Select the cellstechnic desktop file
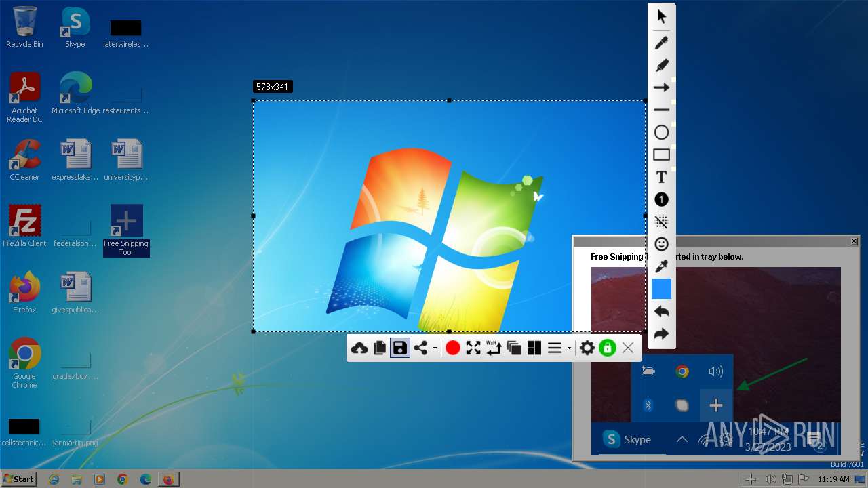Screen dimensions: 868x488 (24, 432)
